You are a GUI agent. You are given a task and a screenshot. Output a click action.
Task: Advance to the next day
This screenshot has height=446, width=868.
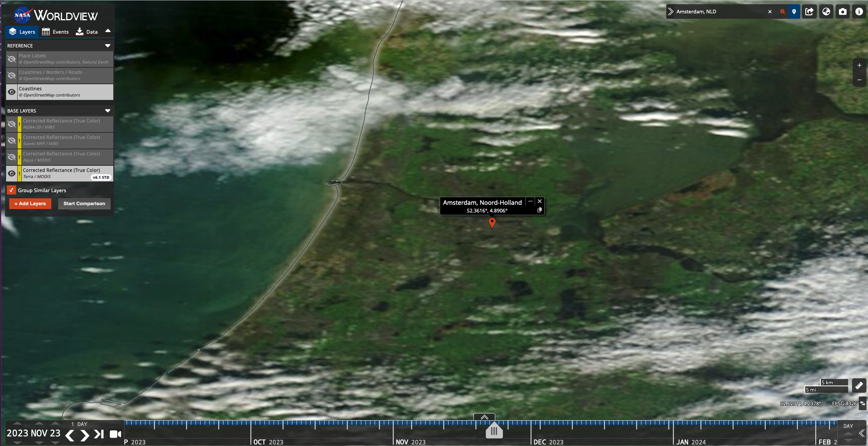pos(85,435)
